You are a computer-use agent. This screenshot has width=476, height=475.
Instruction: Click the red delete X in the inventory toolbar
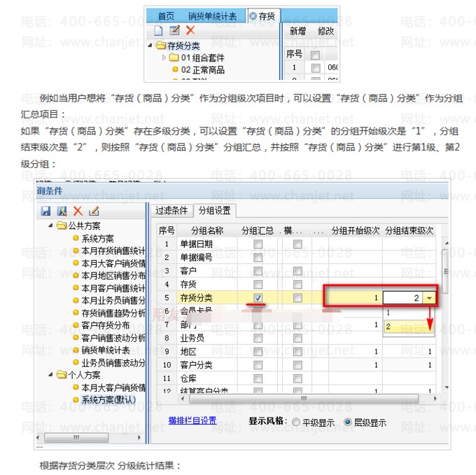coord(190,30)
